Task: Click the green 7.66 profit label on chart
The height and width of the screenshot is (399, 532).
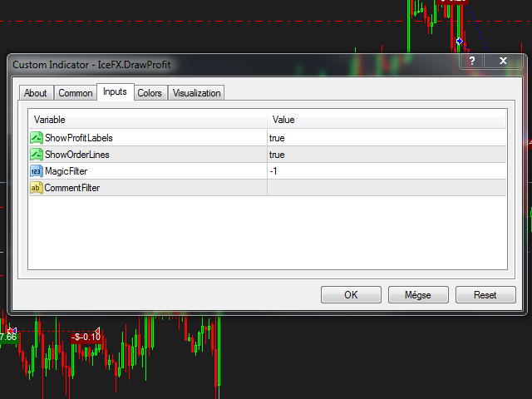Action: pyautogui.click(x=8, y=337)
